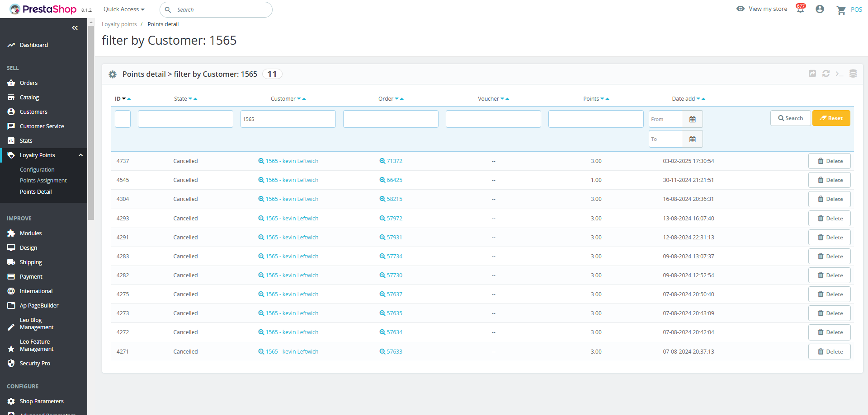Open the employee profile avatar icon
Screen dimensions: 868x415
click(x=820, y=9)
